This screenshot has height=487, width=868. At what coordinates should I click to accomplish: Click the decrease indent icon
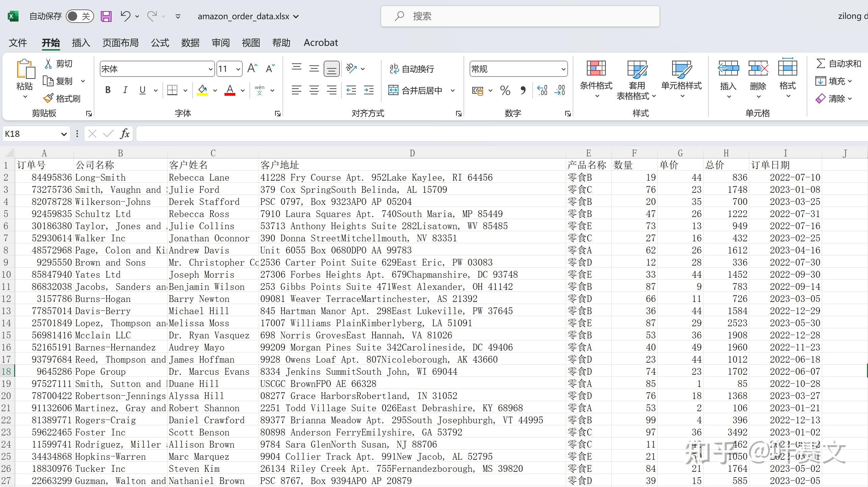(x=351, y=90)
